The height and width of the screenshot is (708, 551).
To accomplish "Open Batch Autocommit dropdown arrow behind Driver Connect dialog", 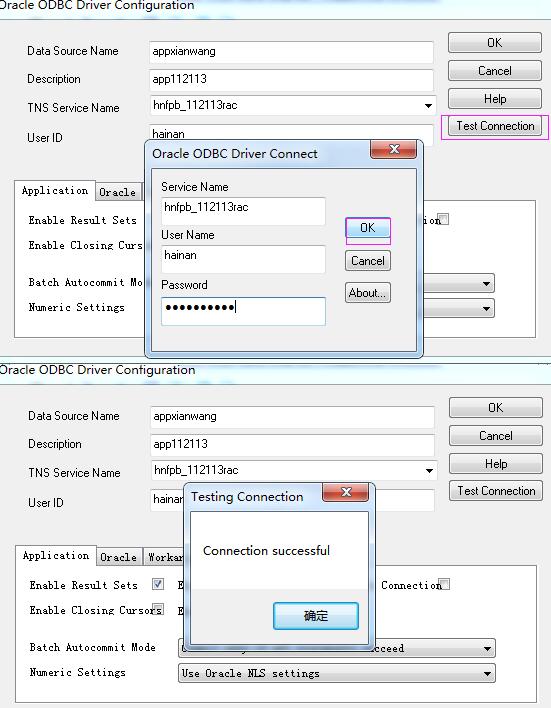I will pyautogui.click(x=486, y=284).
